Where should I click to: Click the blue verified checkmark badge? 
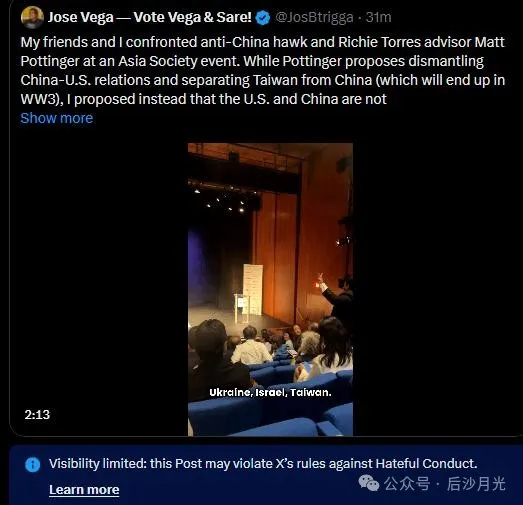tap(263, 17)
